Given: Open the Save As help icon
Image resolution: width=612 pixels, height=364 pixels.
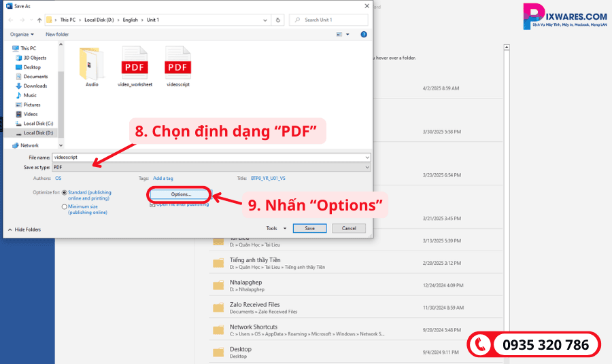Looking at the screenshot, I should point(364,34).
